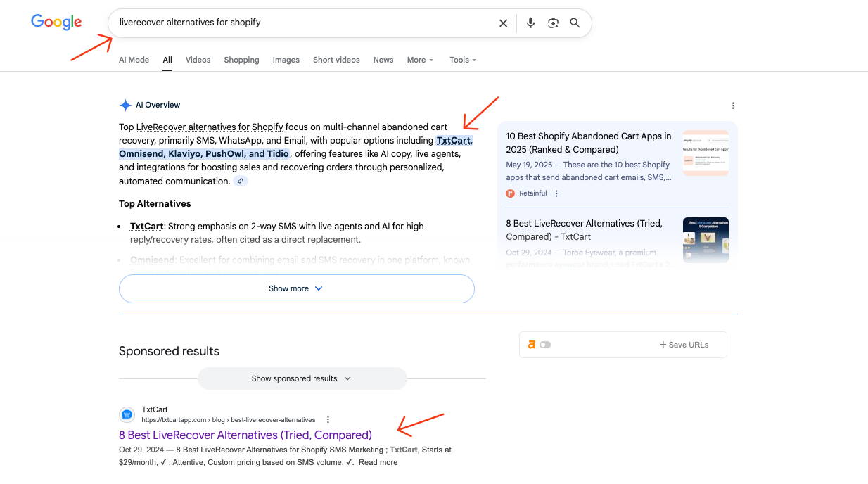The height and width of the screenshot is (484, 868).
Task: Open the More search categories dropdown
Action: point(419,60)
